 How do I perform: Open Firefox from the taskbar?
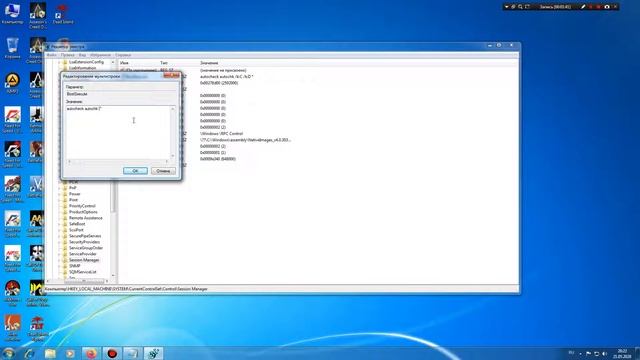coord(91,353)
